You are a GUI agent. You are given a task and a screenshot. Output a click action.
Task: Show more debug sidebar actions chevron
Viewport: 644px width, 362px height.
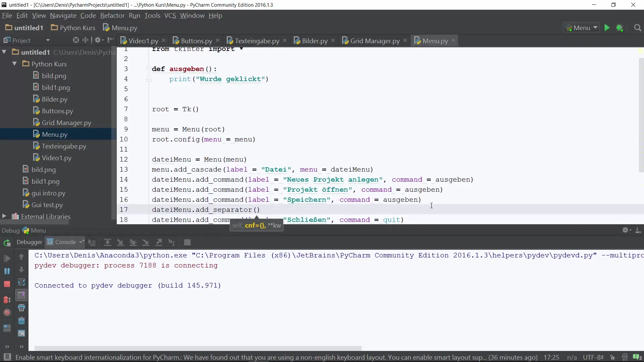point(7,347)
